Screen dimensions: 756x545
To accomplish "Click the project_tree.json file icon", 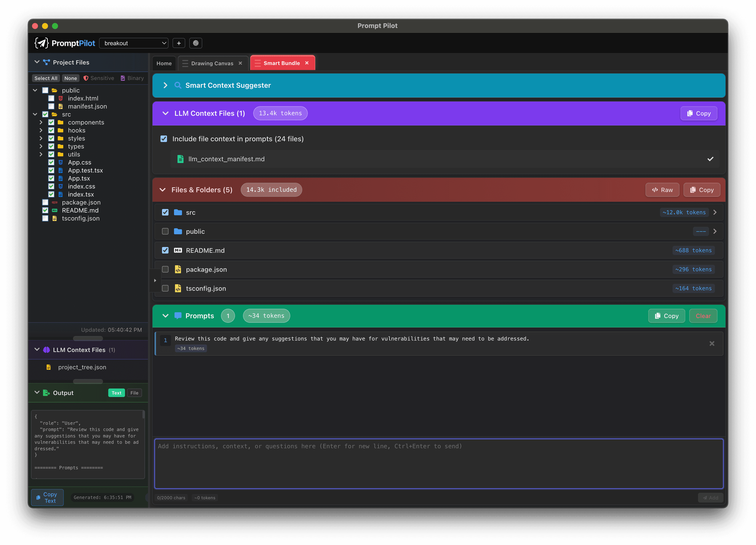I will tap(49, 367).
